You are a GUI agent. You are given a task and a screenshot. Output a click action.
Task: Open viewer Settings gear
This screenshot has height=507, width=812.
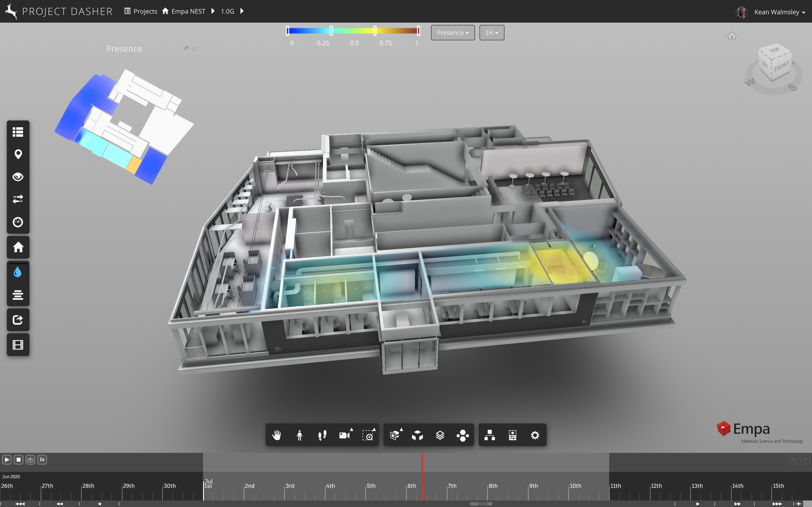coord(535,435)
